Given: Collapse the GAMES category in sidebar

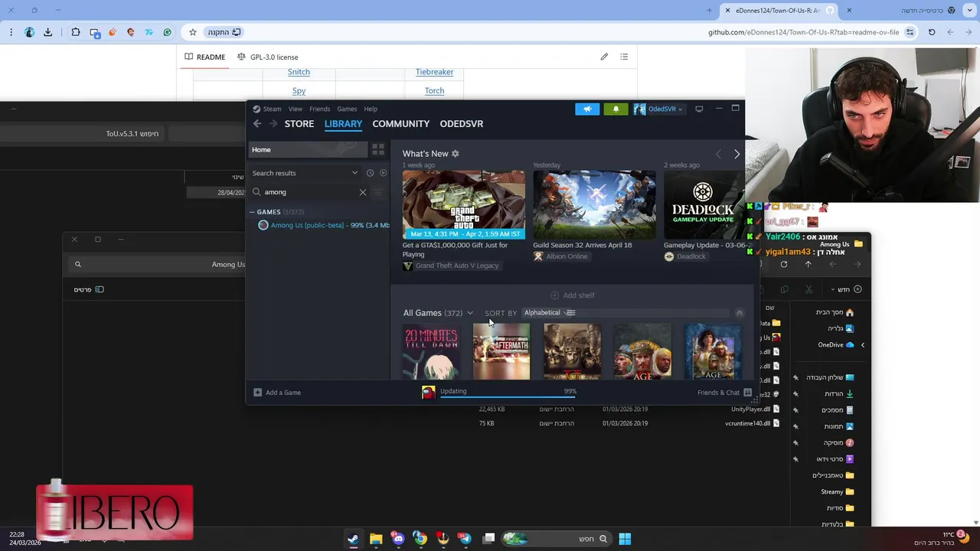Looking at the screenshot, I should tap(253, 212).
